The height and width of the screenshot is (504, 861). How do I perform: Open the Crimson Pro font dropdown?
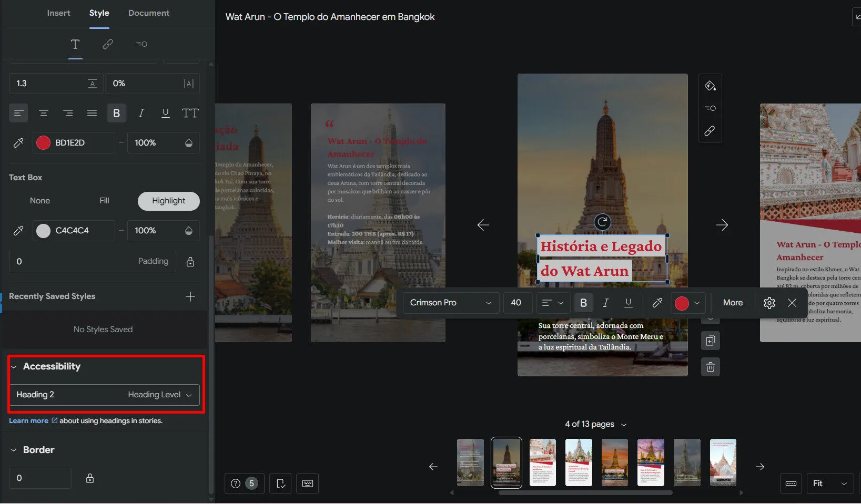tap(450, 303)
